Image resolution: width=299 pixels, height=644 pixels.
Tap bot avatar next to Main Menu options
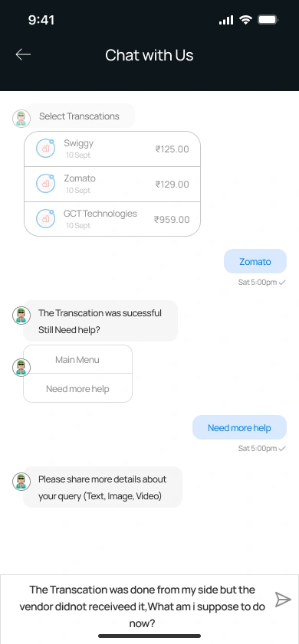(x=21, y=367)
